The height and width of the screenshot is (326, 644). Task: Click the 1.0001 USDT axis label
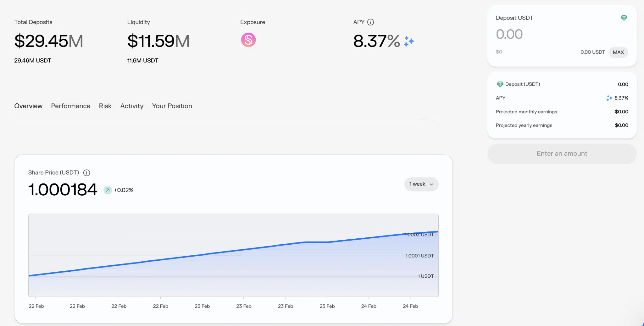[419, 256]
